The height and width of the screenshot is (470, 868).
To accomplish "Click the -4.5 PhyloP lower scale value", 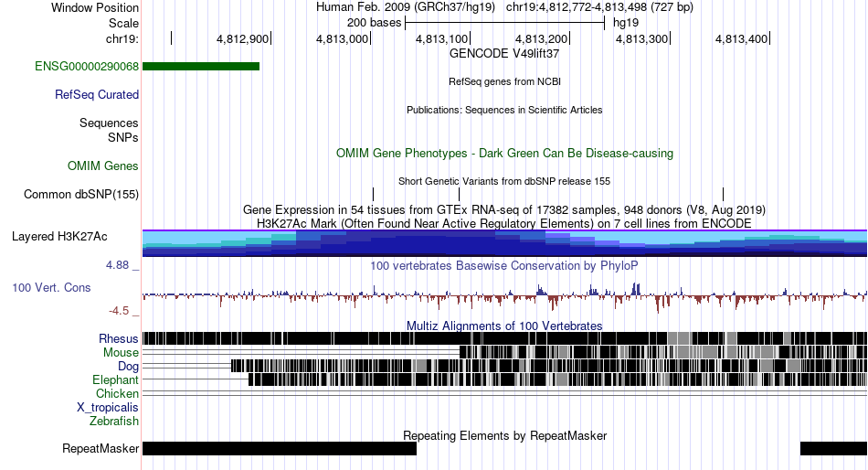I will pos(119,311).
